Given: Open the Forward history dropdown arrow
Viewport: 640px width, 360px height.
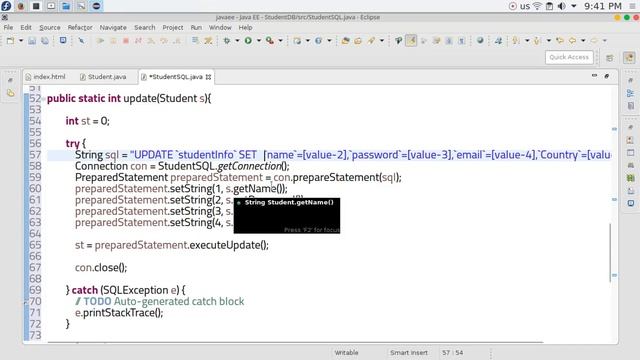Looking at the screenshot, I should point(604,40).
